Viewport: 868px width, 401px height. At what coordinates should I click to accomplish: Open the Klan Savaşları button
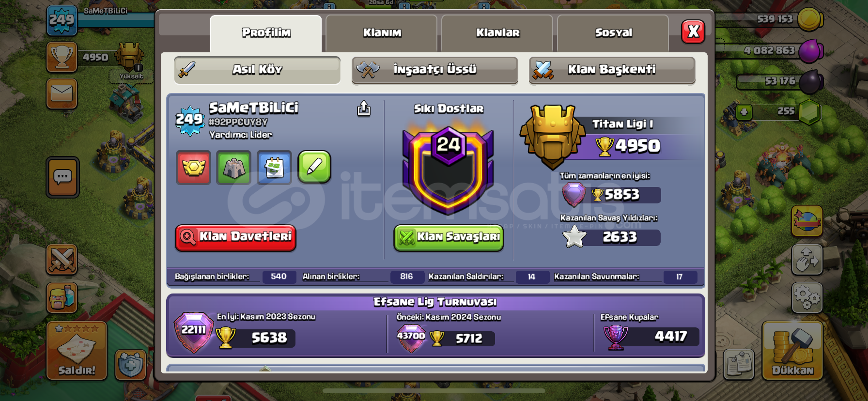click(x=449, y=237)
